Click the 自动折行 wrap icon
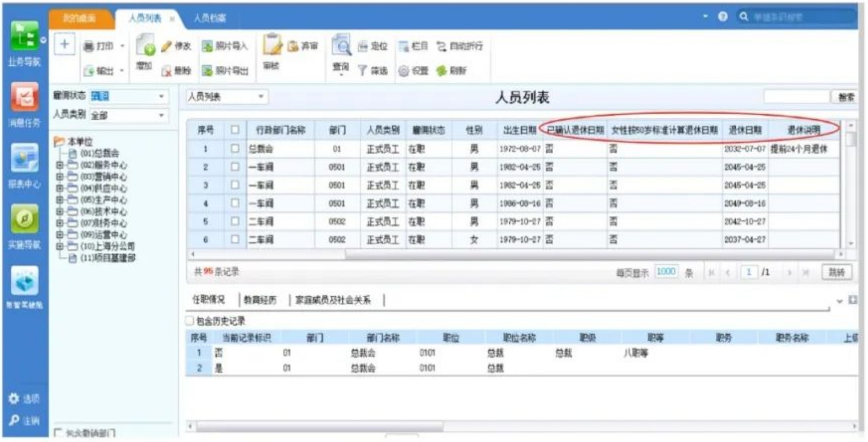The image size is (868, 442). point(441,46)
